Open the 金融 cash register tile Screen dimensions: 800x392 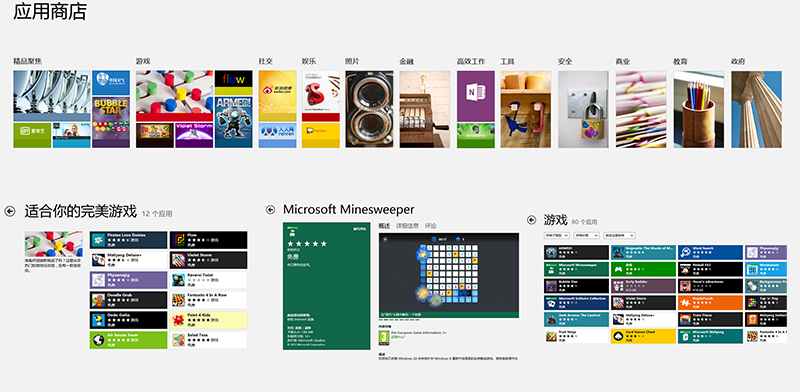pyautogui.click(x=424, y=109)
